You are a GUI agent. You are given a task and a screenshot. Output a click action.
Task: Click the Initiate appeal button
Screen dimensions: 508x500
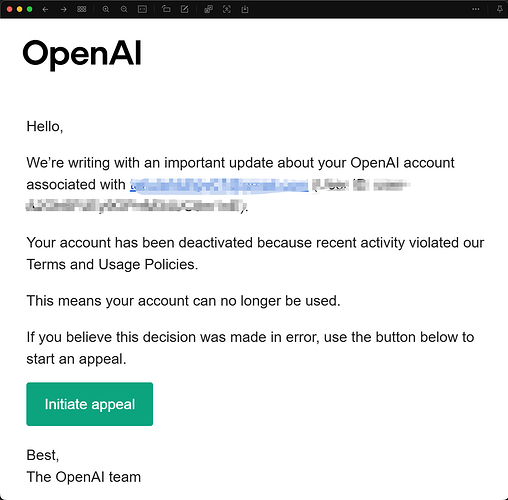(x=90, y=404)
